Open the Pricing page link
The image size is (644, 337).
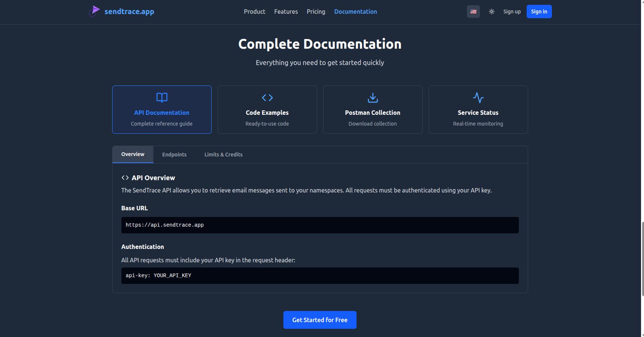(316, 12)
